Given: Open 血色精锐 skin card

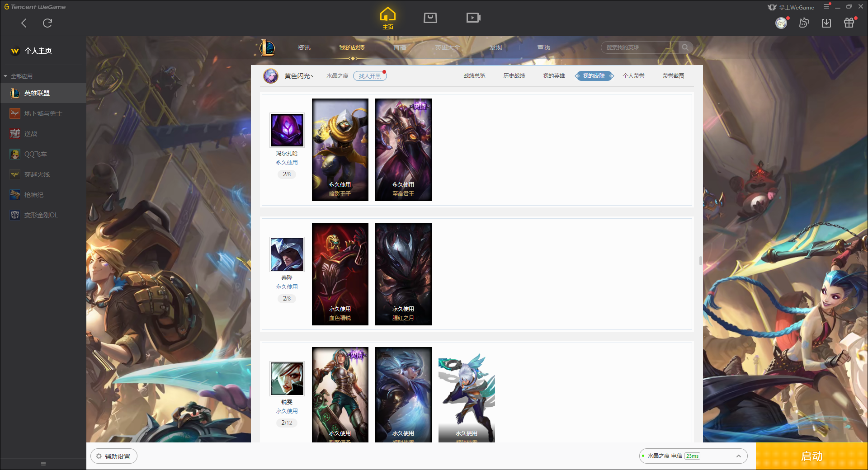Looking at the screenshot, I should [340, 274].
